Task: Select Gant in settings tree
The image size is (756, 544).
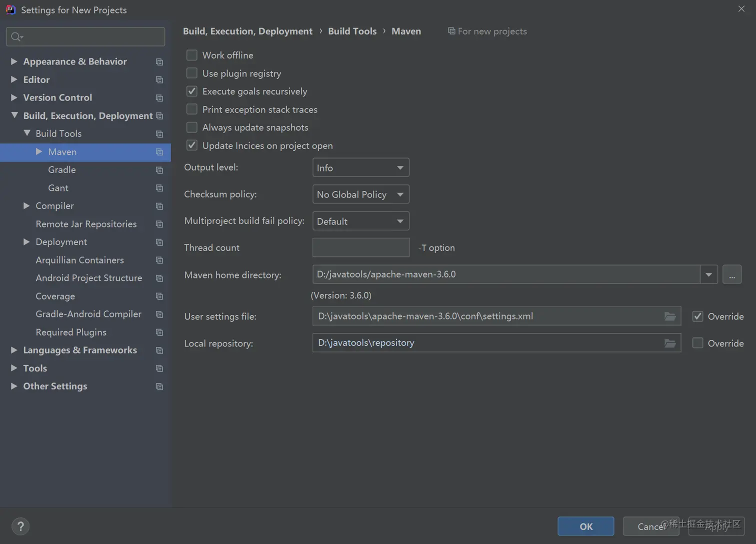Action: pos(58,188)
